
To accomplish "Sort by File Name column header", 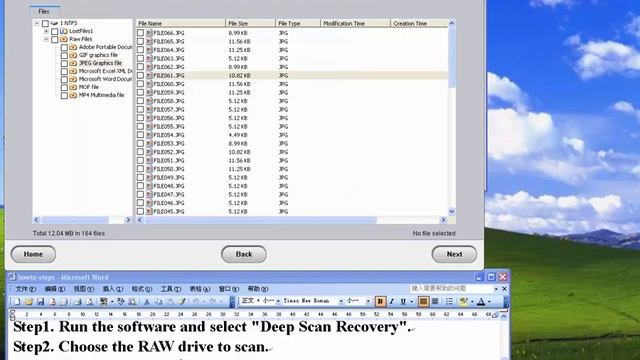I will 181,23.
